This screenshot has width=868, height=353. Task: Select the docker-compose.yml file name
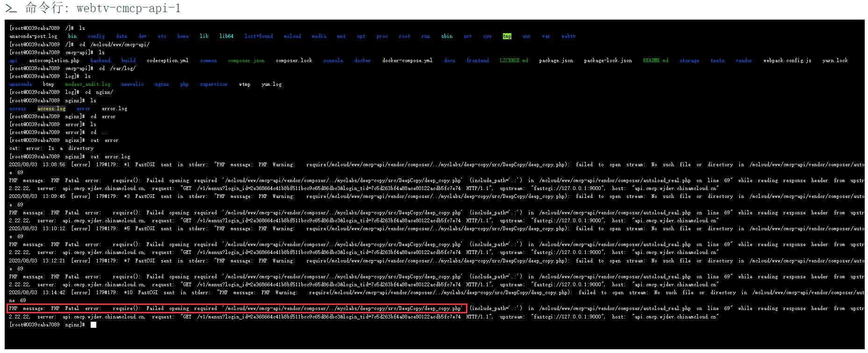[x=407, y=60]
